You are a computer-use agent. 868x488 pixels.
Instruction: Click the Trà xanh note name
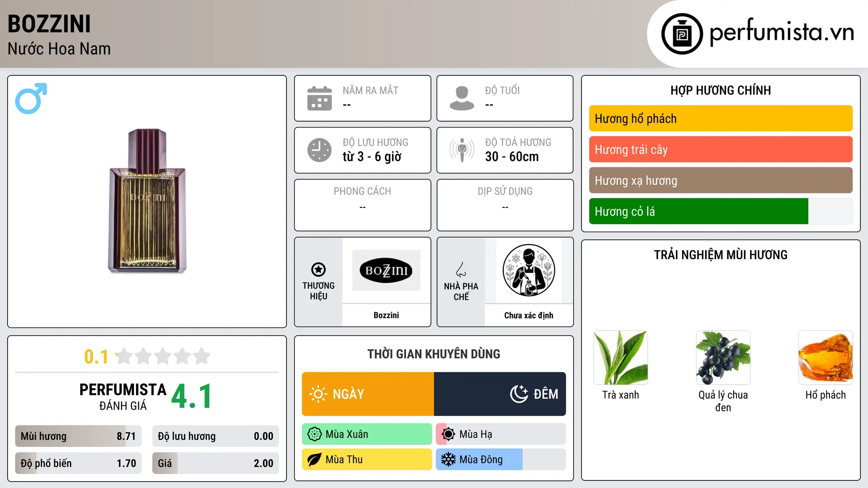(x=620, y=395)
